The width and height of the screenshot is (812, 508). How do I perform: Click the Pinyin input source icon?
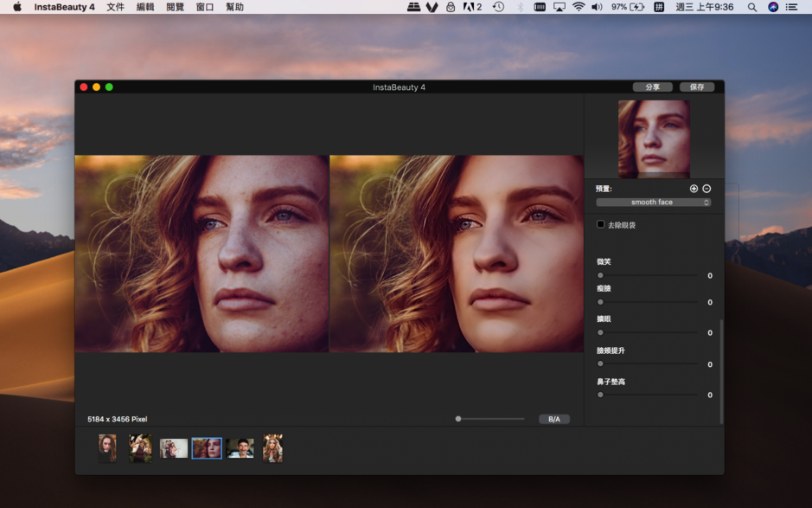[x=658, y=9]
